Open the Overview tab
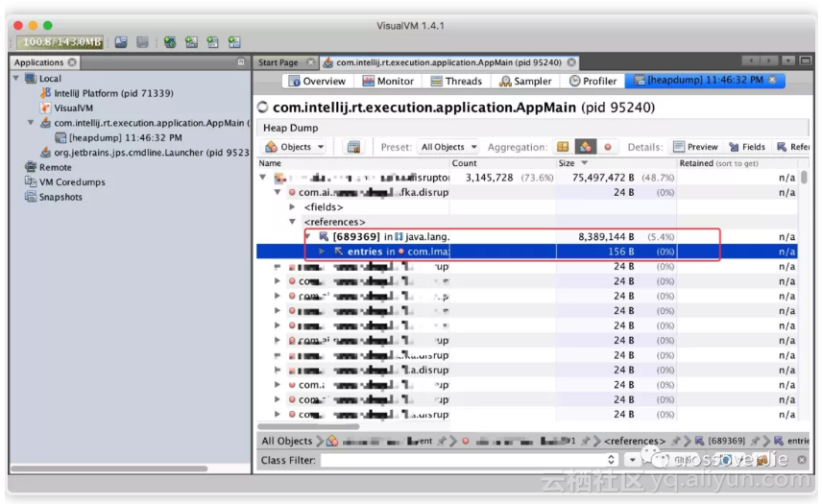Screen dimensions: 822x504 317,81
